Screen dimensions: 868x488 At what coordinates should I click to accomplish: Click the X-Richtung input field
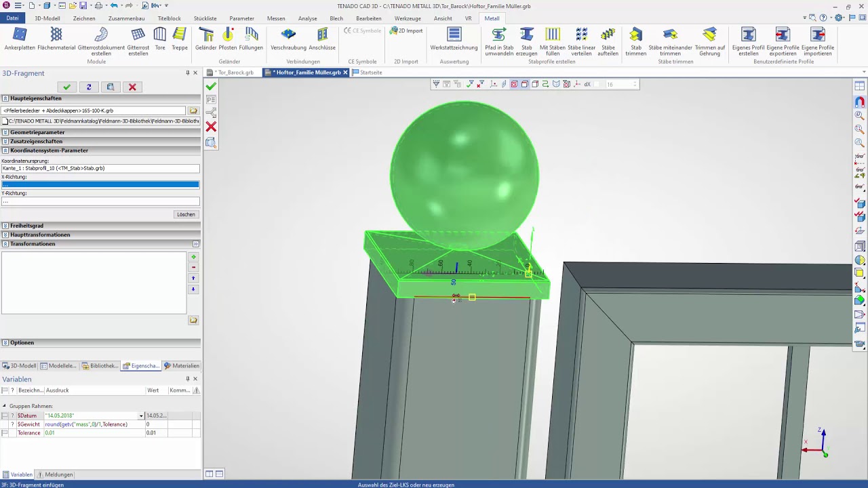pyautogui.click(x=100, y=184)
